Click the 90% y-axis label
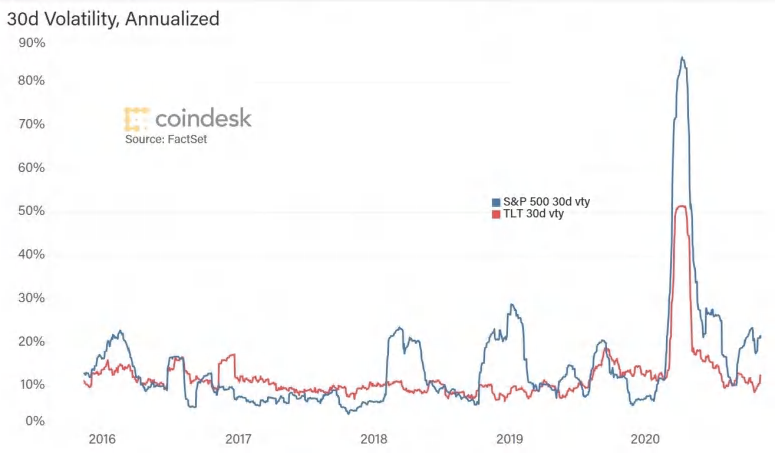This screenshot has width=775, height=453. tap(32, 43)
